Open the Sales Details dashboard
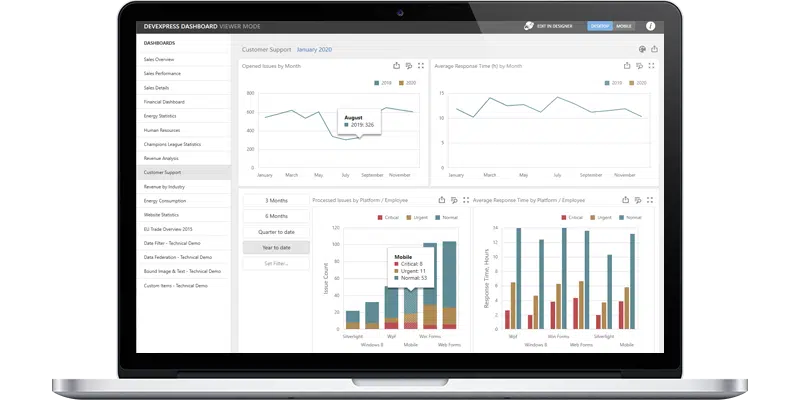Image resolution: width=800 pixels, height=400 pixels. (184, 88)
